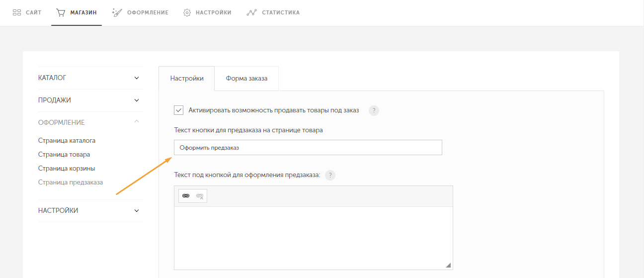
Task: Open Страница предзаказа link
Action: pyautogui.click(x=71, y=183)
